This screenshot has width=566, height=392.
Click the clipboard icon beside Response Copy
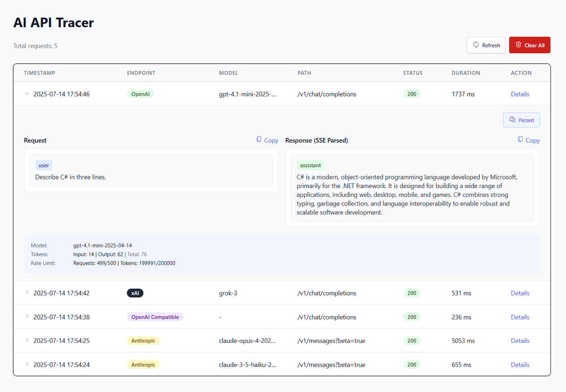520,139
